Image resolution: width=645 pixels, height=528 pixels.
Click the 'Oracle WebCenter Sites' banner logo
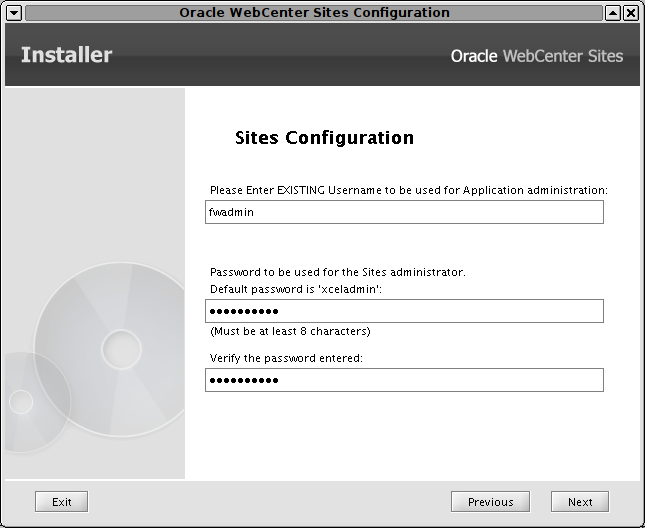[x=537, y=56]
